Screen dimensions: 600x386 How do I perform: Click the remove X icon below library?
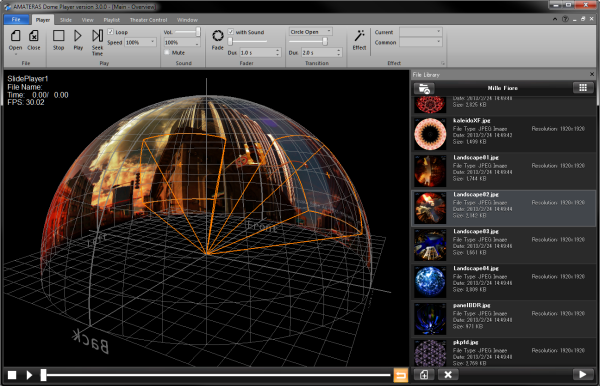(x=448, y=375)
